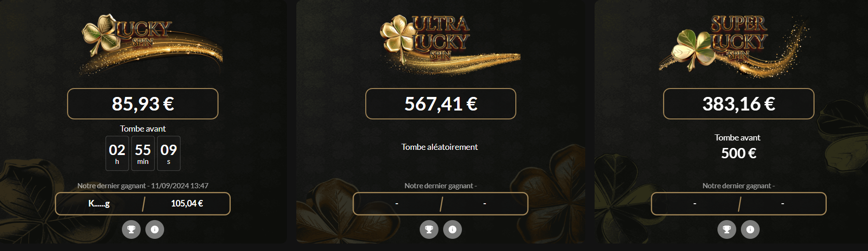Viewport: 868px width, 251px height.
Task: Open the Super Lucky Spin trophy icon
Action: pyautogui.click(x=727, y=229)
